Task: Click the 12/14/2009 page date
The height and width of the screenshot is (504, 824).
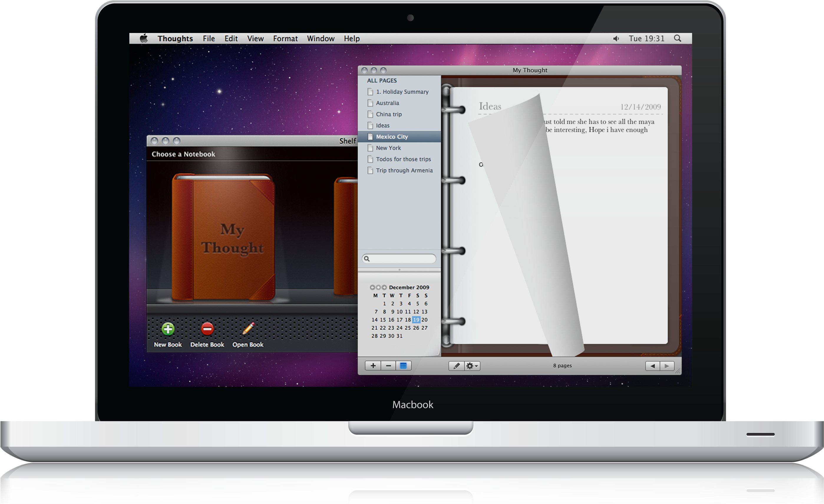Action: click(641, 107)
